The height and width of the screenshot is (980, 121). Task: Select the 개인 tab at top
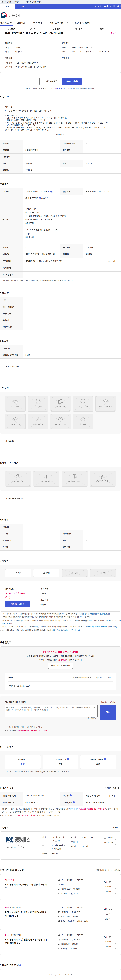8,6
